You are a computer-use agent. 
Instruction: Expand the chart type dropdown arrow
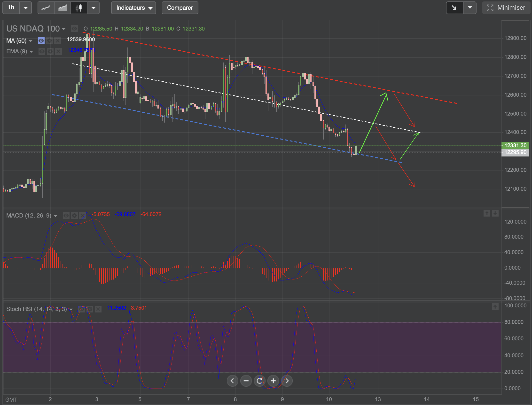(93, 8)
